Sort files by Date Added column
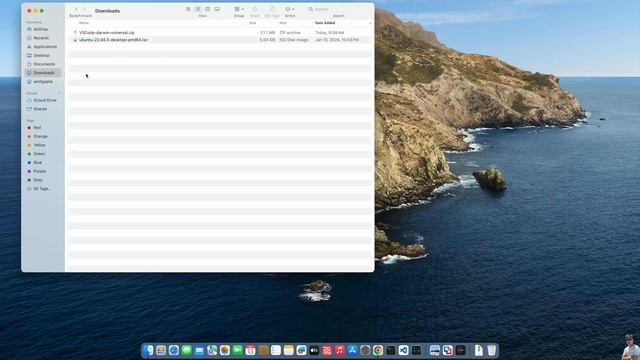The image size is (640, 360). pos(325,23)
